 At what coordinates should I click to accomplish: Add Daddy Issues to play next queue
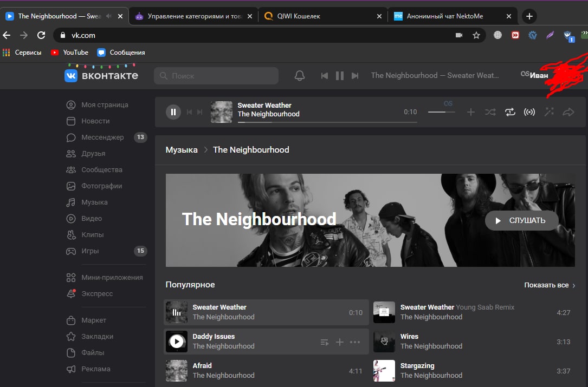pos(325,342)
